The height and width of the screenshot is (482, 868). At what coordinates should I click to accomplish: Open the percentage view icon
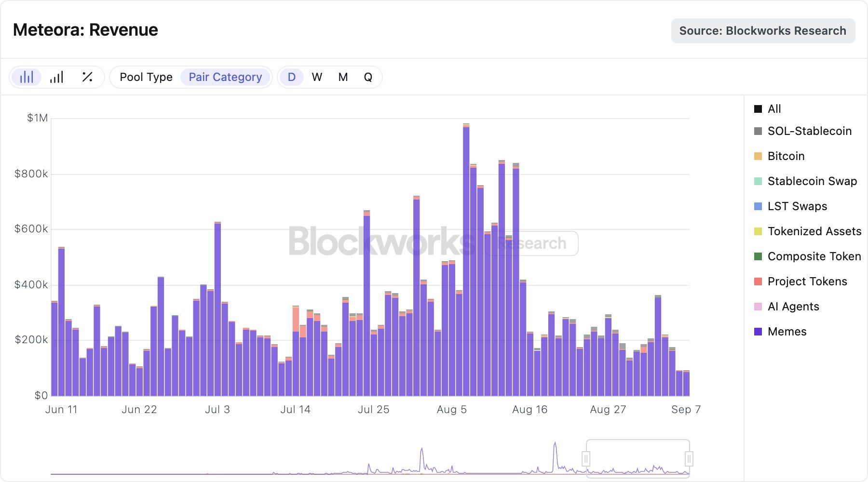(87, 77)
